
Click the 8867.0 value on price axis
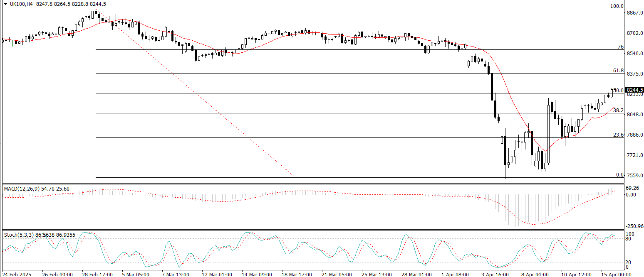pos(634,13)
